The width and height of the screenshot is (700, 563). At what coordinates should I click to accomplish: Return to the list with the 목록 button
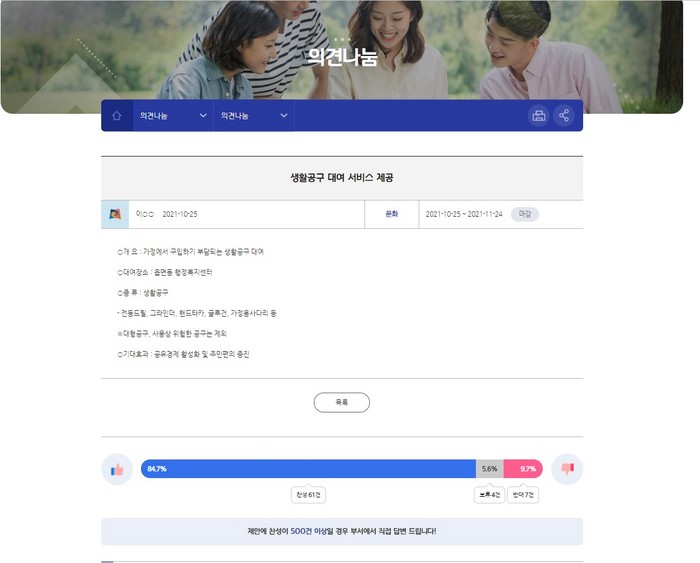342,402
